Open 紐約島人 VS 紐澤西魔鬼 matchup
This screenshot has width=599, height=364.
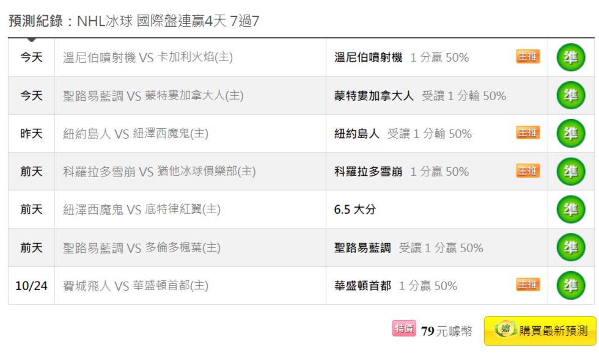point(136,134)
